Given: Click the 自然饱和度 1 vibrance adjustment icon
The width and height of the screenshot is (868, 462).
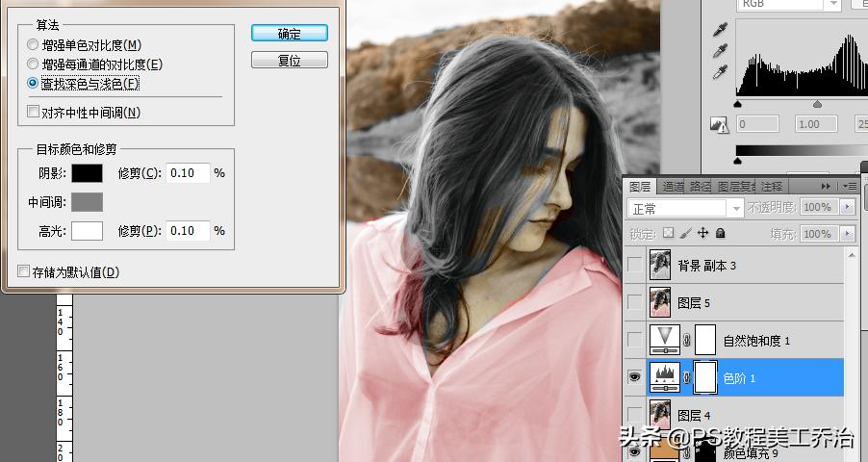Looking at the screenshot, I should pos(664,340).
